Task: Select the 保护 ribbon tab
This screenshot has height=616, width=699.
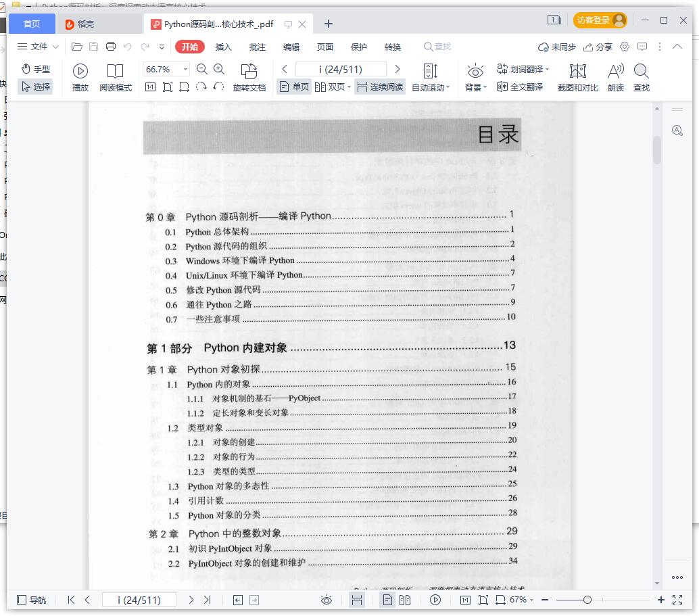Action: 359,47
